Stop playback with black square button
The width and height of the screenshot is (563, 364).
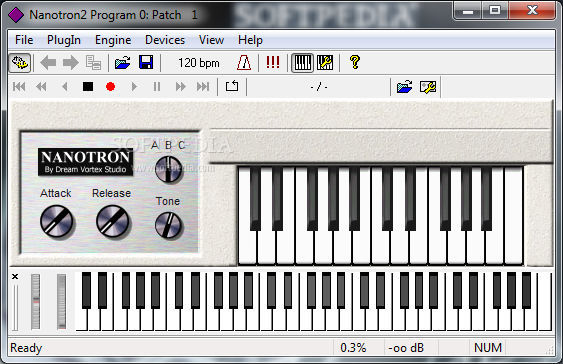[x=88, y=87]
